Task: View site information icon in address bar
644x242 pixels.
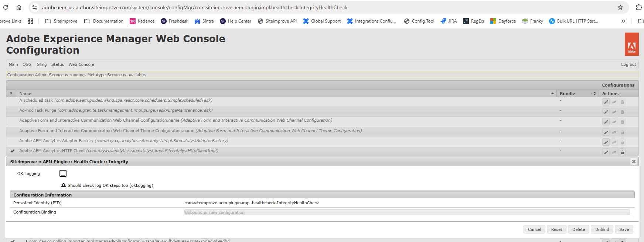Action: pos(35,7)
